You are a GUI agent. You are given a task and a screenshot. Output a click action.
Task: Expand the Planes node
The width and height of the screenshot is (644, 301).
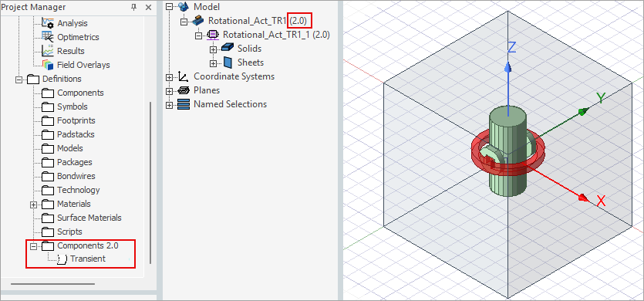(x=169, y=91)
